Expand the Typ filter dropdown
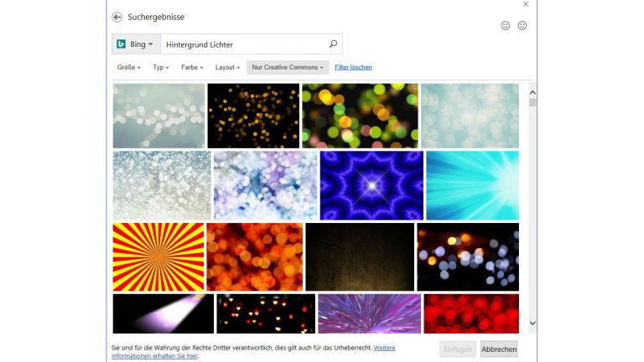 [161, 67]
